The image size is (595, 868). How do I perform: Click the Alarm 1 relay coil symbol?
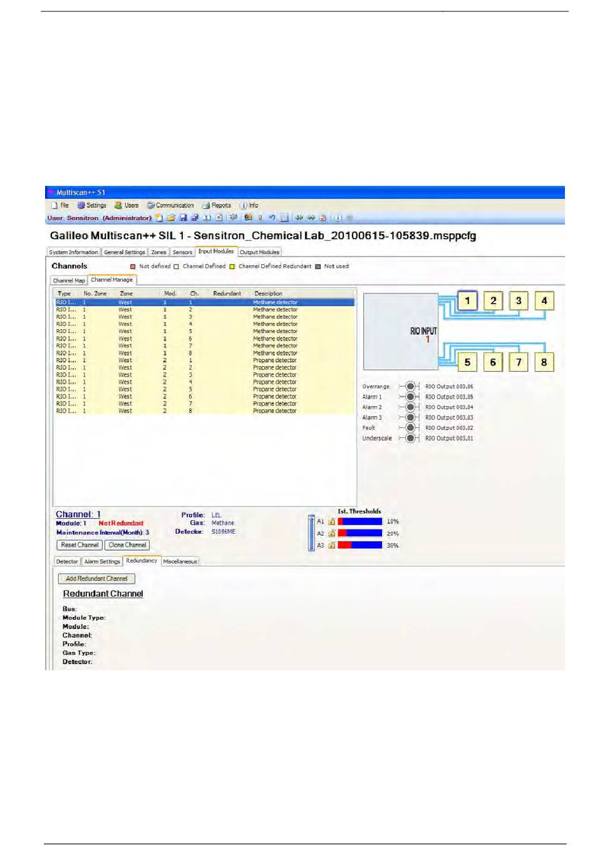(410, 397)
